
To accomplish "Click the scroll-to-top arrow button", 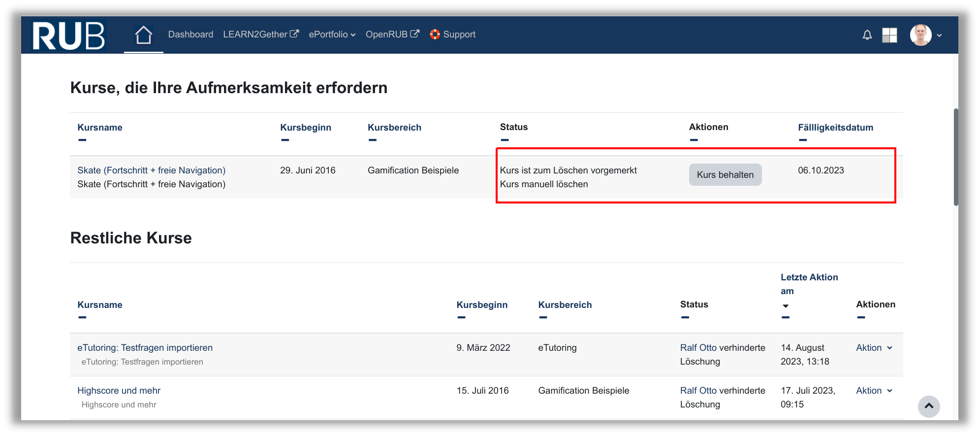I will (928, 406).
